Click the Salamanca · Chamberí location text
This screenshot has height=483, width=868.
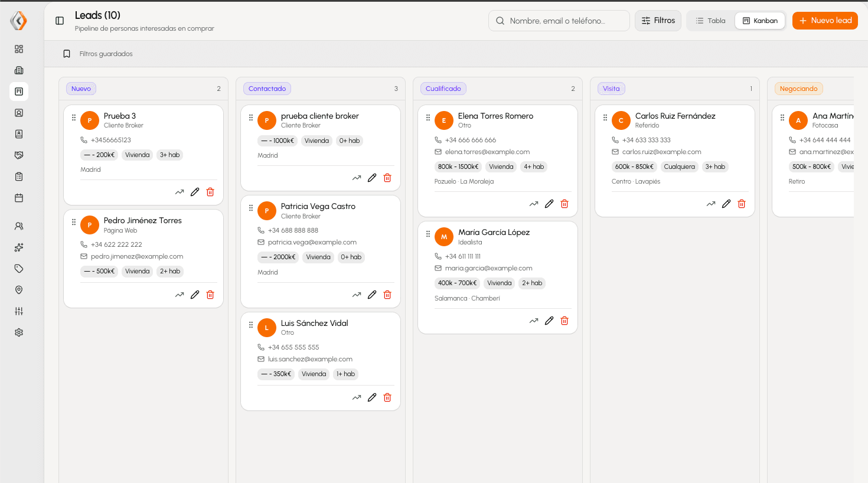pos(467,299)
